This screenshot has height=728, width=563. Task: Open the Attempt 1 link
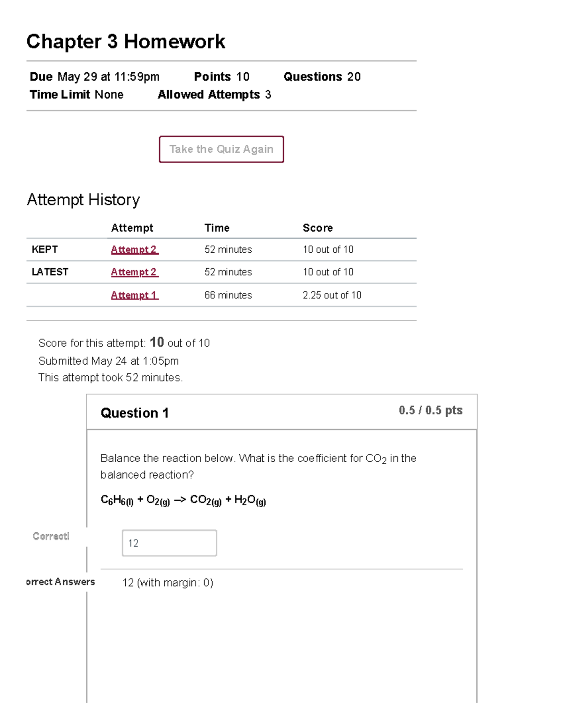point(134,295)
